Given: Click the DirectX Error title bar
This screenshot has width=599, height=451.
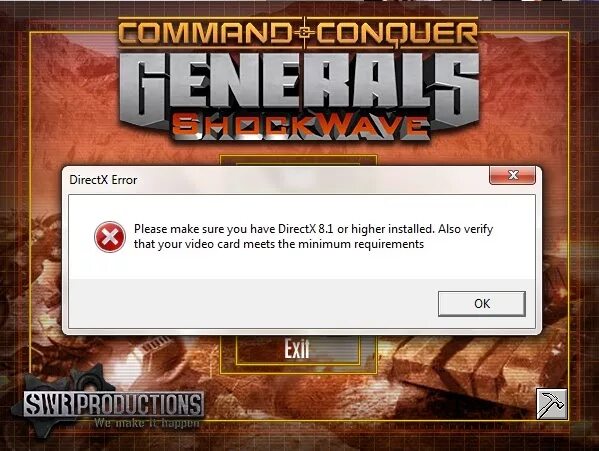Looking at the screenshot, I should [275, 180].
